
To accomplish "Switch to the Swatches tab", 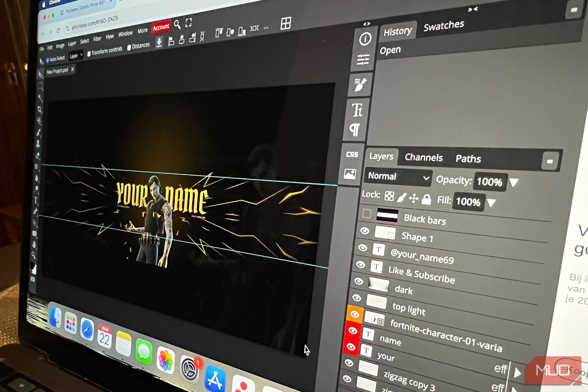I will click(x=444, y=26).
